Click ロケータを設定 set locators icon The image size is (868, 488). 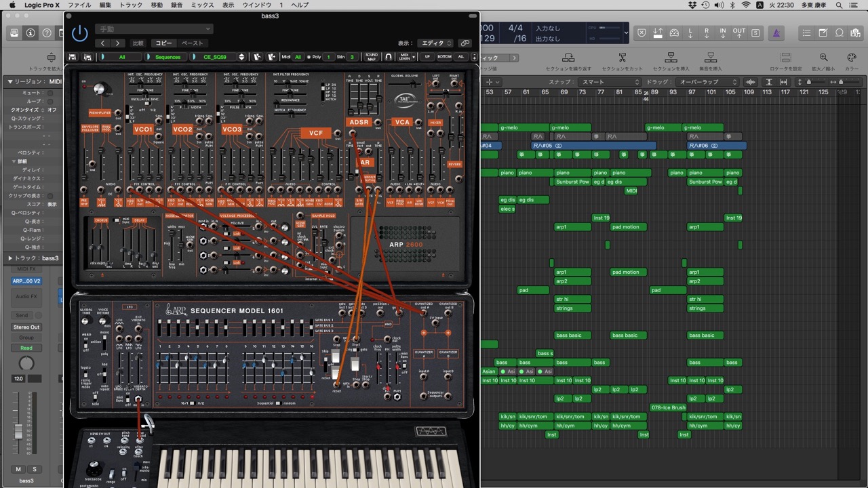(785, 58)
